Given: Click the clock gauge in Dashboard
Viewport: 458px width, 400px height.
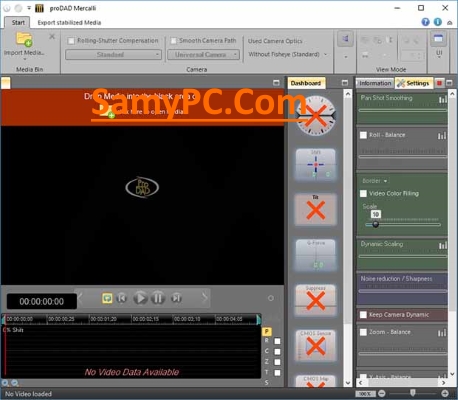Looking at the screenshot, I should click(315, 115).
